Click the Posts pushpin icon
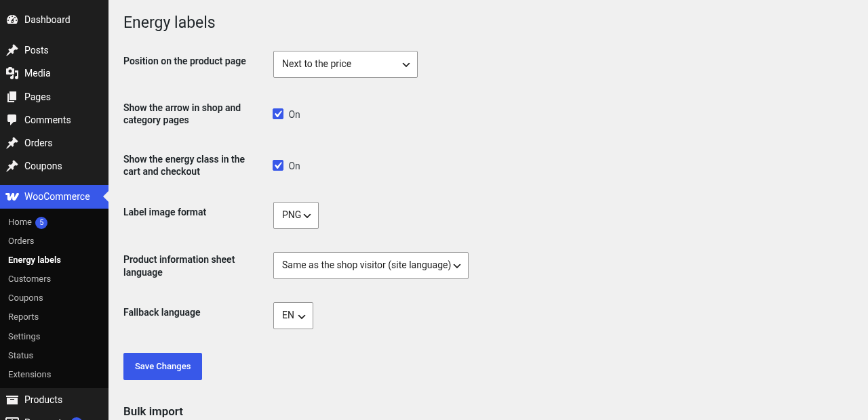868x420 pixels. coord(12,50)
